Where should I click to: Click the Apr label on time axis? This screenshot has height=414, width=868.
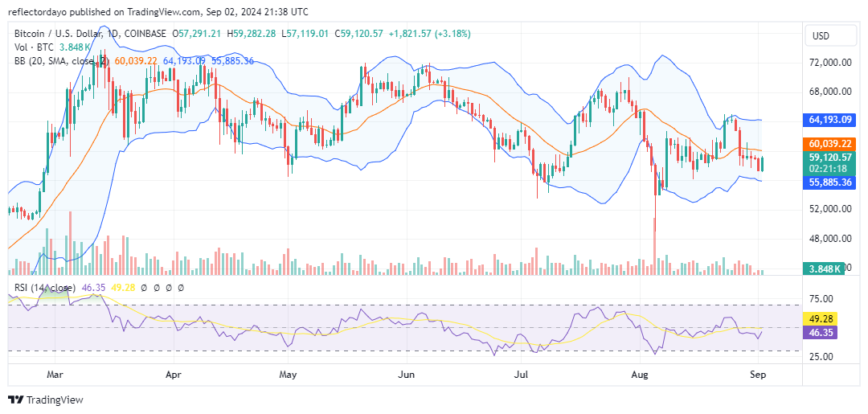coord(174,375)
